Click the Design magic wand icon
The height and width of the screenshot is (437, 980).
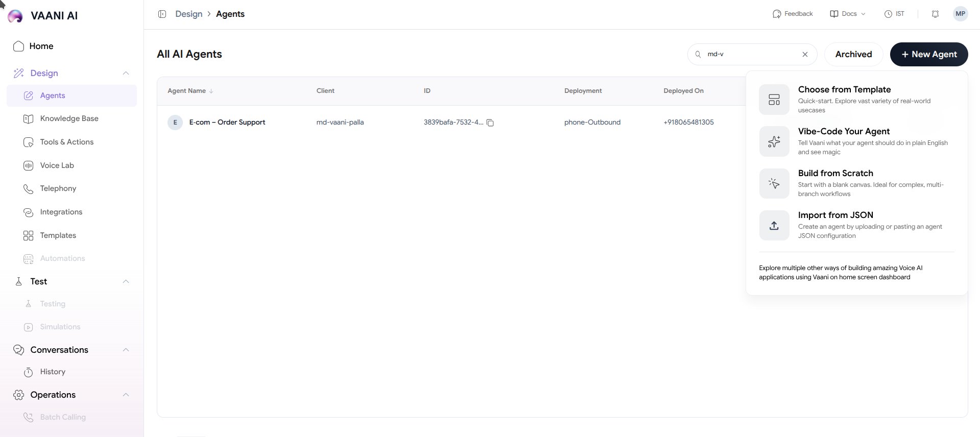tap(18, 73)
